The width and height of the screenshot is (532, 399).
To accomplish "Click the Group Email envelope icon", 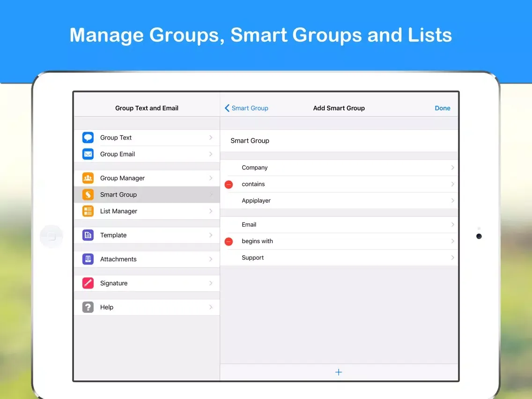I will pyautogui.click(x=88, y=154).
